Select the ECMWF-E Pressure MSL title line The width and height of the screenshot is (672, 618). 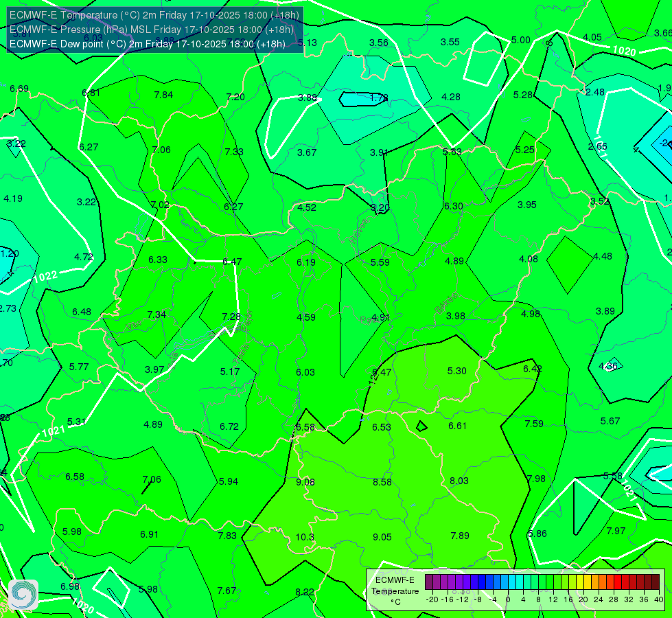(151, 30)
